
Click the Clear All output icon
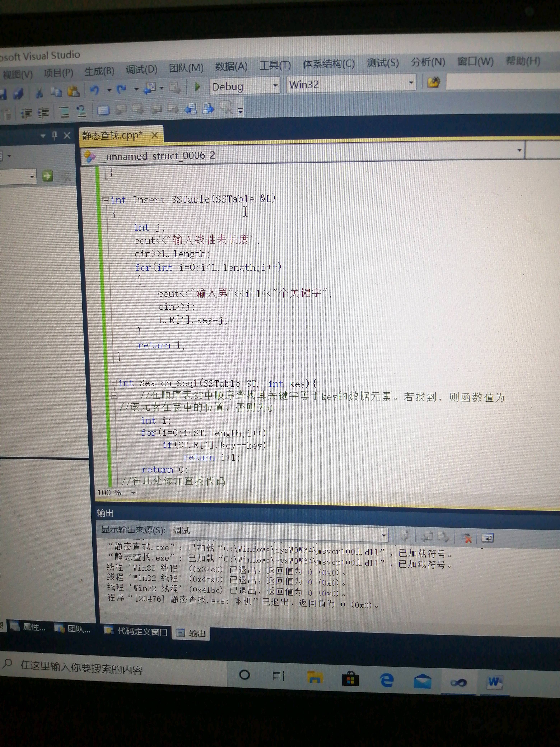pyautogui.click(x=466, y=538)
